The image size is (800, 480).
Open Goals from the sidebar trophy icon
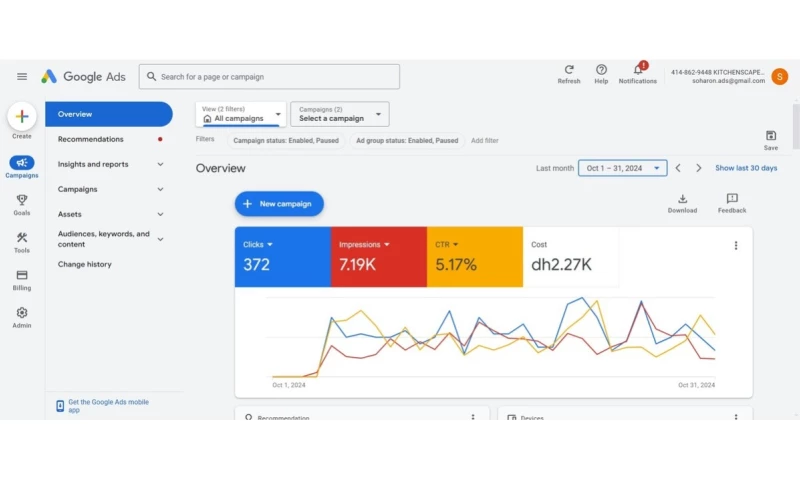tap(22, 201)
